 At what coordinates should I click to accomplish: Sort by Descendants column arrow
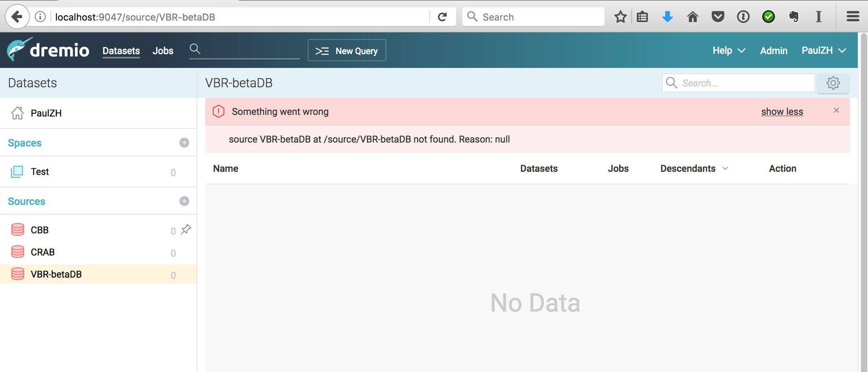click(x=725, y=168)
